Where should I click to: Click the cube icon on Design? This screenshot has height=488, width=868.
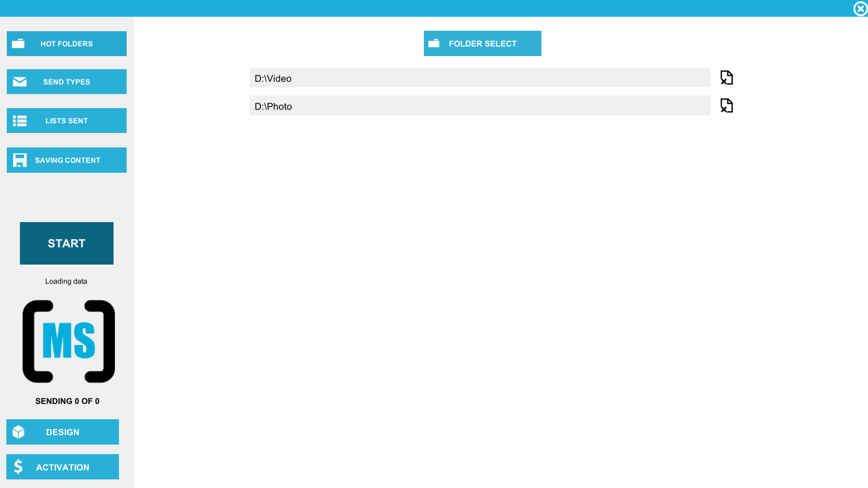click(x=19, y=432)
